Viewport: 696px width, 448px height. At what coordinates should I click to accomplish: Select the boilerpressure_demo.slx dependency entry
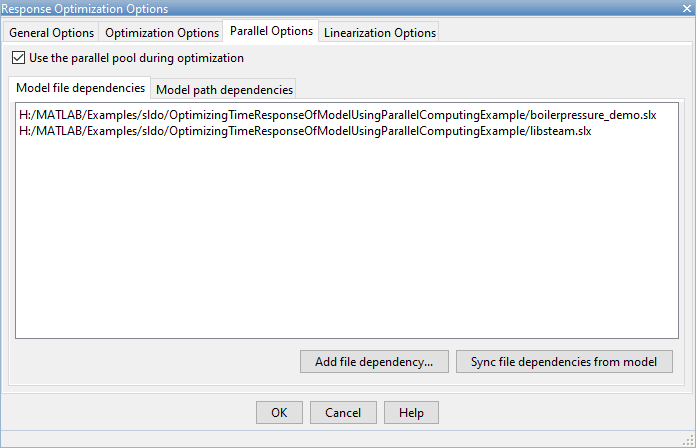tap(337, 116)
